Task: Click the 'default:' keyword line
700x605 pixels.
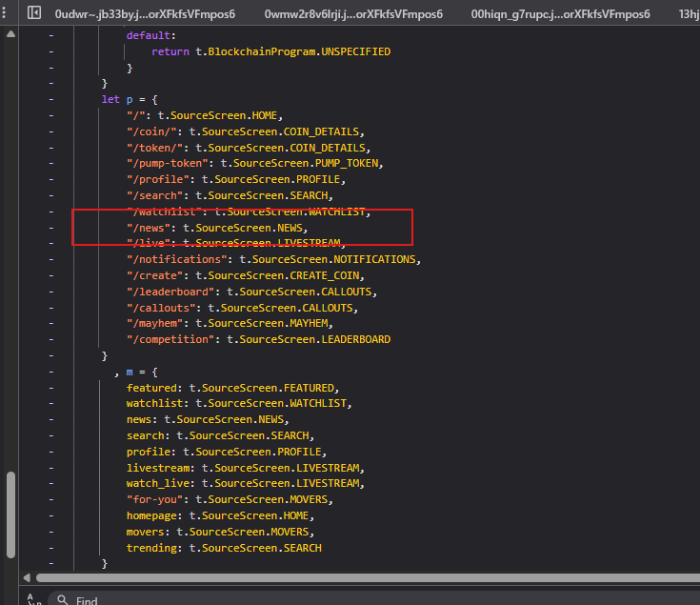Action: (150, 35)
